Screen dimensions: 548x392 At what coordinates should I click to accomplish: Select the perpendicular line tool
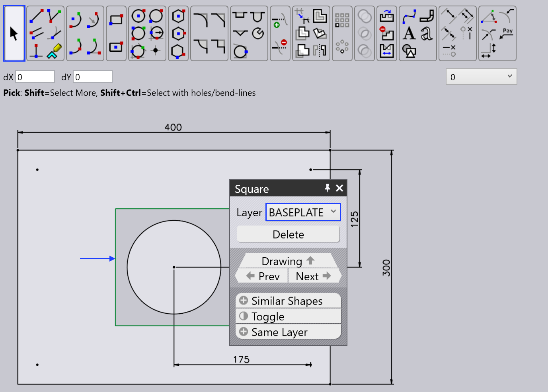36,51
